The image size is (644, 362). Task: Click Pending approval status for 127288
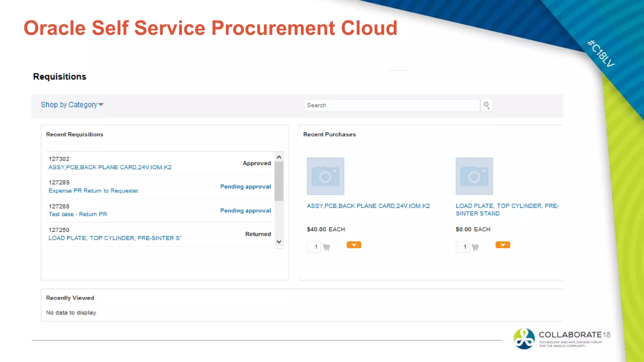click(245, 211)
